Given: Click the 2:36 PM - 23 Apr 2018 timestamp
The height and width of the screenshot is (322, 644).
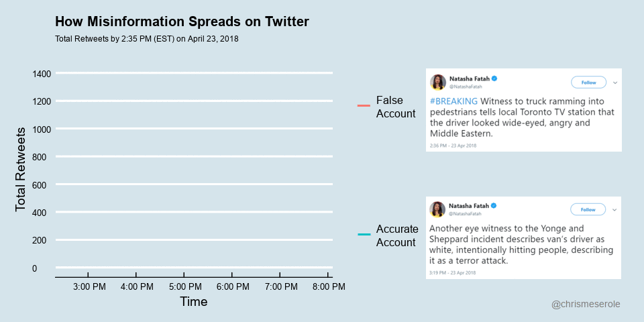Looking at the screenshot, I should click(x=453, y=145).
